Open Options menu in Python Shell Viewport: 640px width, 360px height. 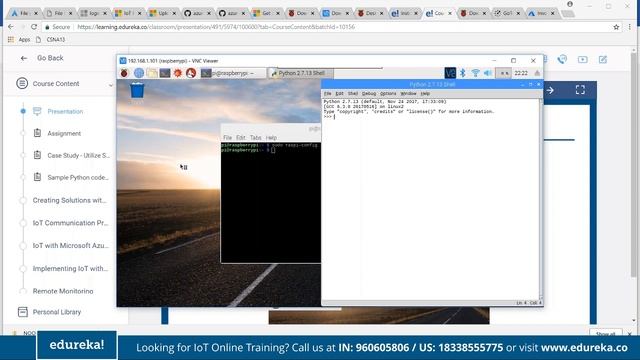click(388, 93)
